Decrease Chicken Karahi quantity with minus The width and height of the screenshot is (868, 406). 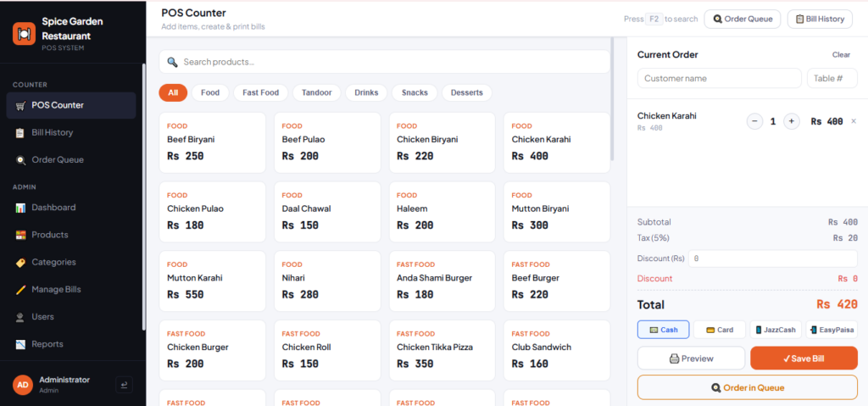pos(755,121)
